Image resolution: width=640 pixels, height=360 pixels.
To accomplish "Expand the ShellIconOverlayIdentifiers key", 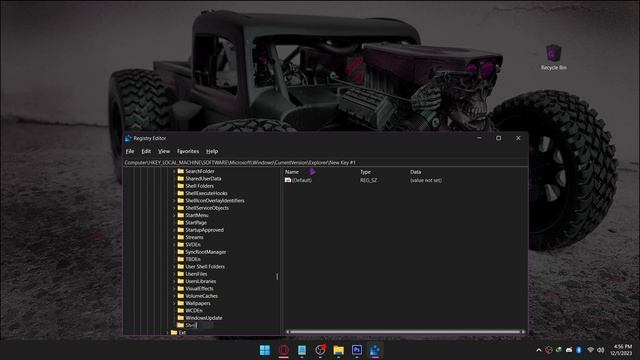I will pos(174,201).
